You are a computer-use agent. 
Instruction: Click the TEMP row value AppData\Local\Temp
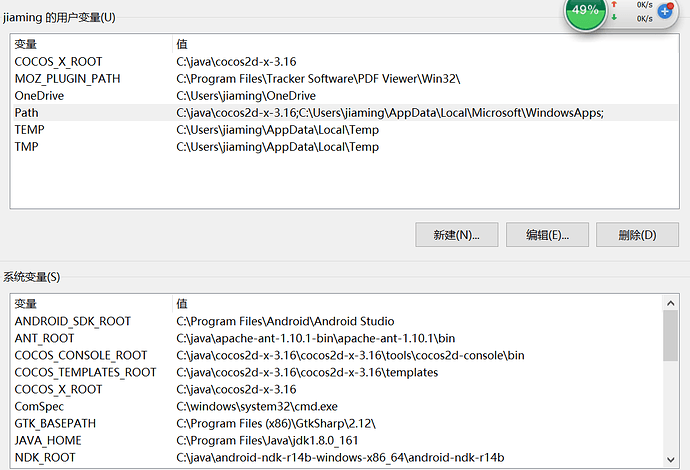278,130
